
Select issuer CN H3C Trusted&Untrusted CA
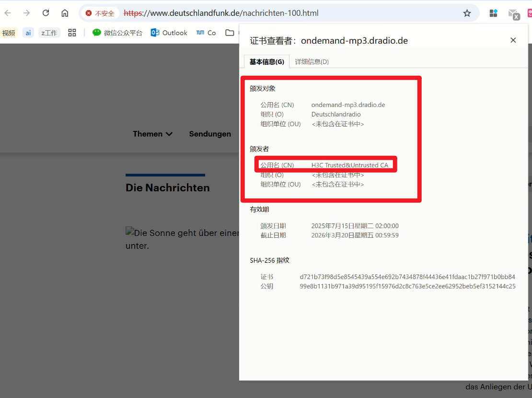pos(349,165)
